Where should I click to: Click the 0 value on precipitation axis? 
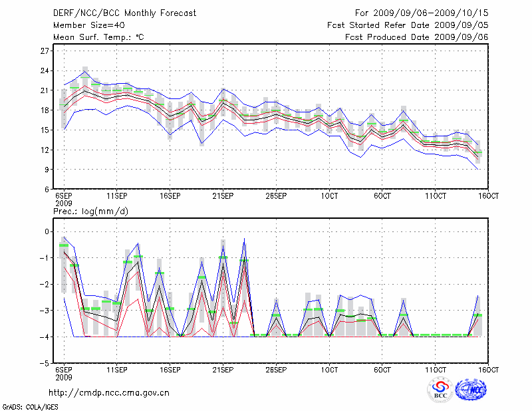(x=47, y=231)
